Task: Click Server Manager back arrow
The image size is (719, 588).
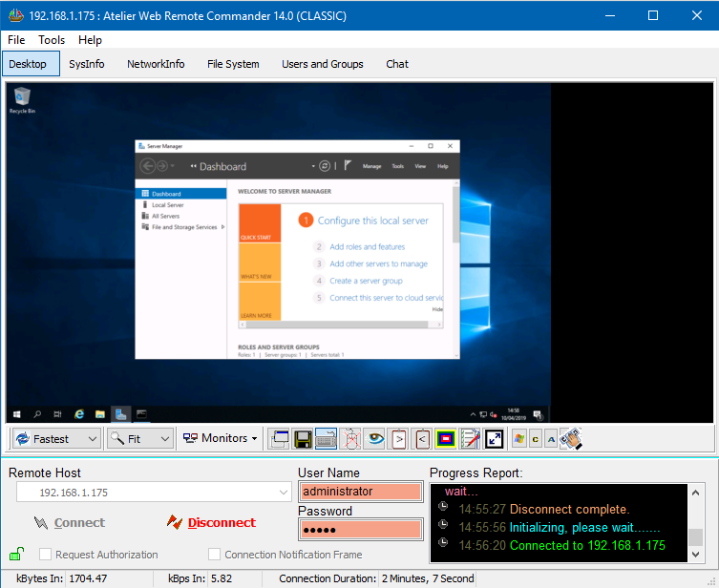Action: click(x=148, y=166)
